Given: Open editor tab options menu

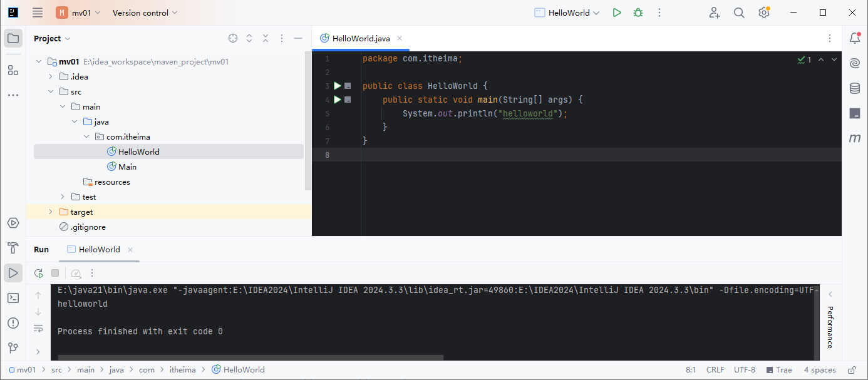Looking at the screenshot, I should (830, 38).
